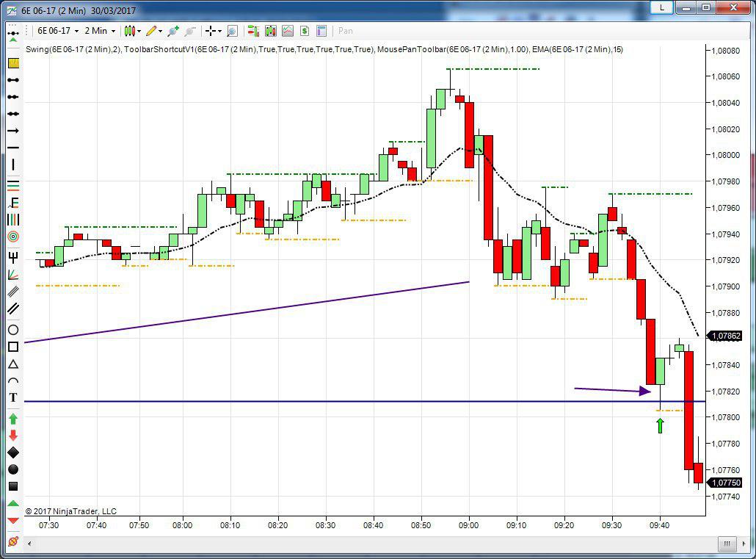Select the Fibonacci circle tool
Image resolution: width=756 pixels, height=559 pixels.
point(13,237)
